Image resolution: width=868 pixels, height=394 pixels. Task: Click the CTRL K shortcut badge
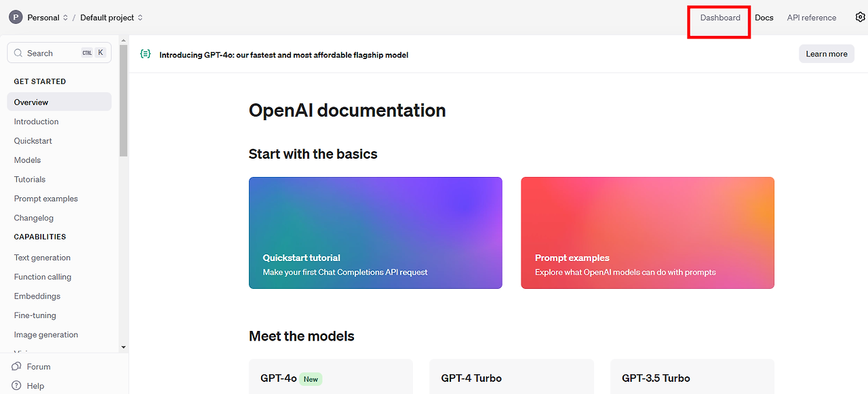pos(94,53)
